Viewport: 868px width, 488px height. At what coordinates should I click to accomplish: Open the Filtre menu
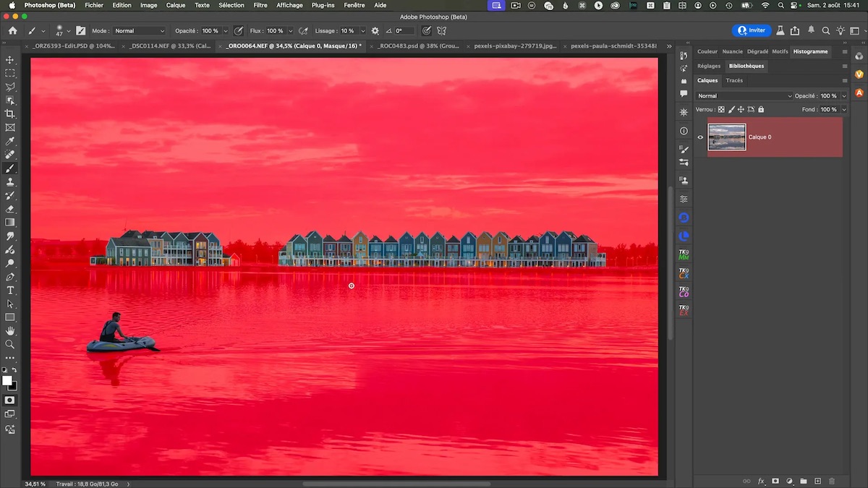(x=260, y=5)
